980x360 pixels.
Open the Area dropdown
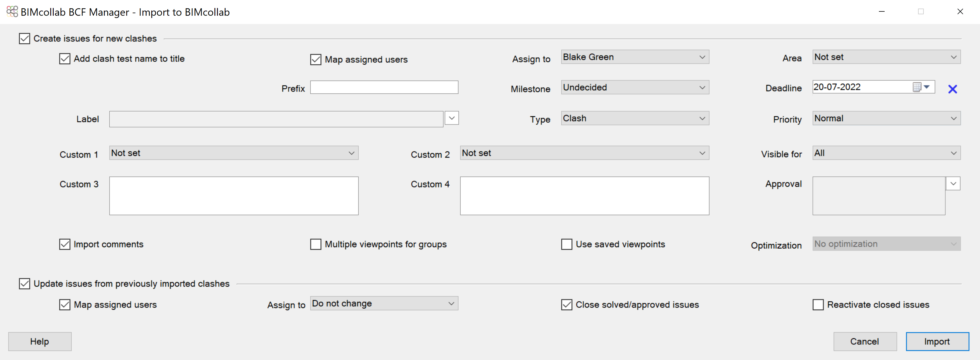coord(886,57)
